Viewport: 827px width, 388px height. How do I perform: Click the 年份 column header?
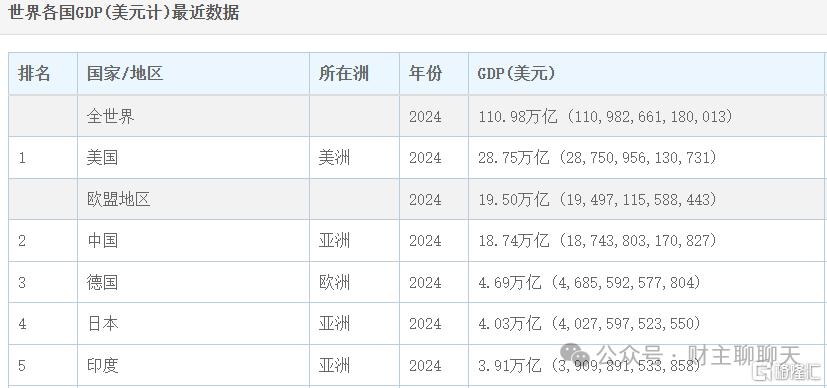coord(425,74)
